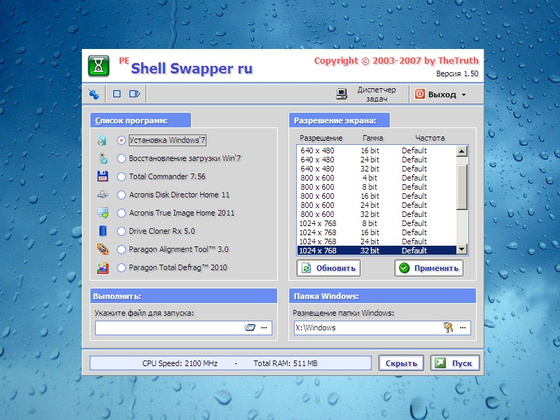Click the resolution list scroll-down arrow

tap(462, 249)
